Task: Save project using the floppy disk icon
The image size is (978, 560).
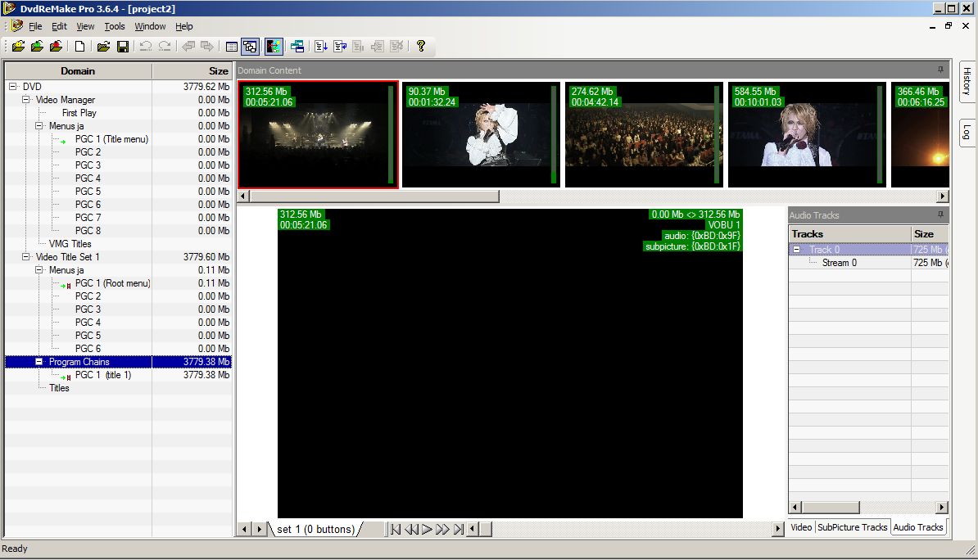Action: 123,47
